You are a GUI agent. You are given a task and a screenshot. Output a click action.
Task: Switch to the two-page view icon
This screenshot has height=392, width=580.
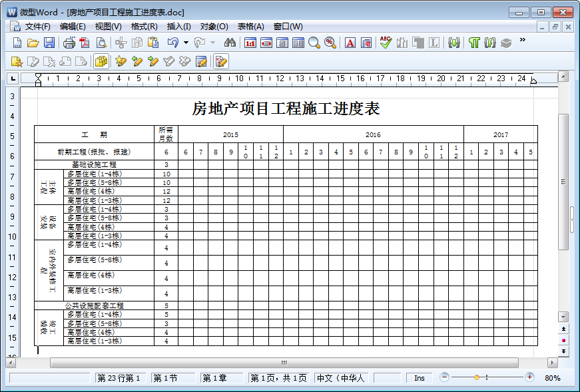point(298,43)
